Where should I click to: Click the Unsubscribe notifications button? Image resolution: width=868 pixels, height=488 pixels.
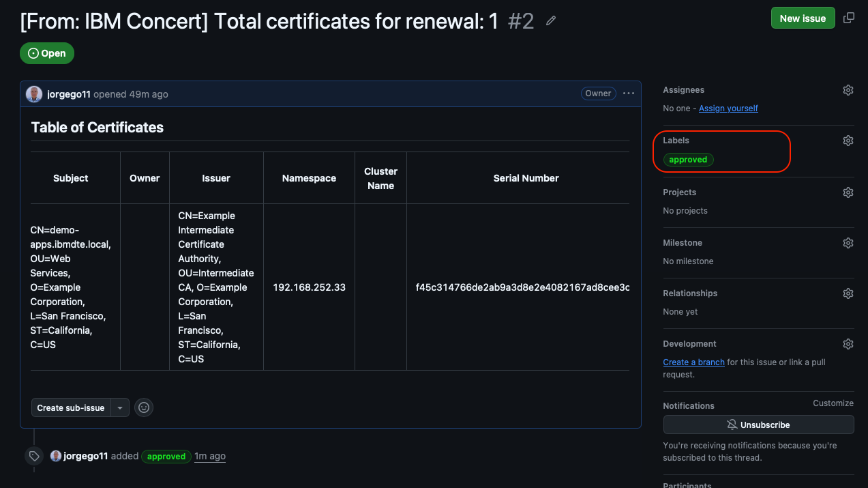758,425
